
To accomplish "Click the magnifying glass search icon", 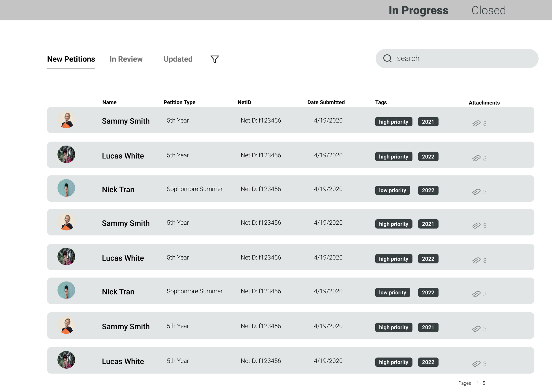I will pos(387,58).
